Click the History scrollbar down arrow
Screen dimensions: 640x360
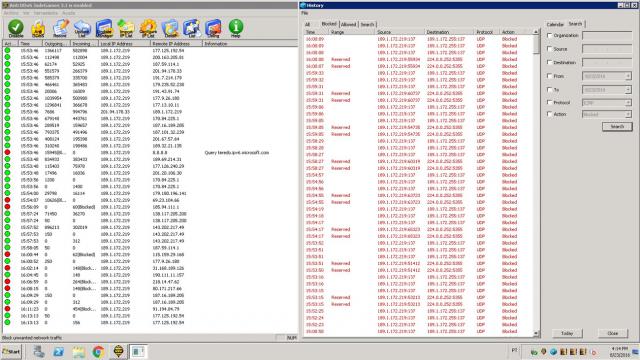[x=536, y=333]
